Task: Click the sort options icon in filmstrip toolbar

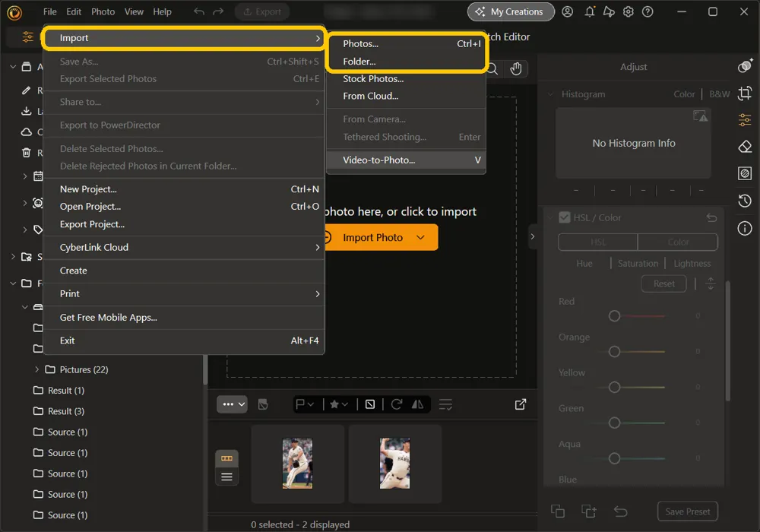Action: [x=445, y=404]
